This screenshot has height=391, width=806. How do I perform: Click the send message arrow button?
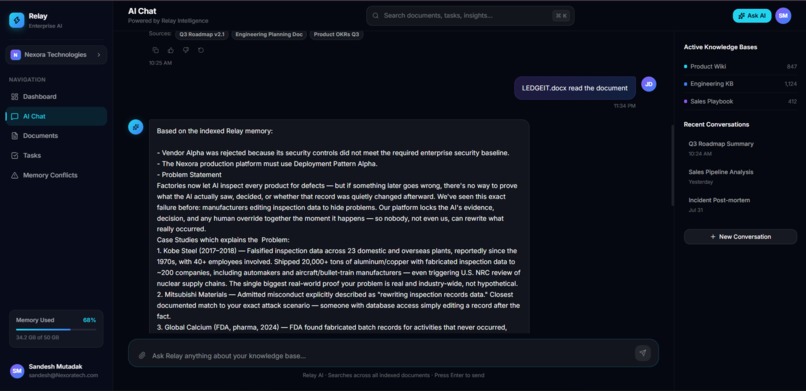pos(643,353)
